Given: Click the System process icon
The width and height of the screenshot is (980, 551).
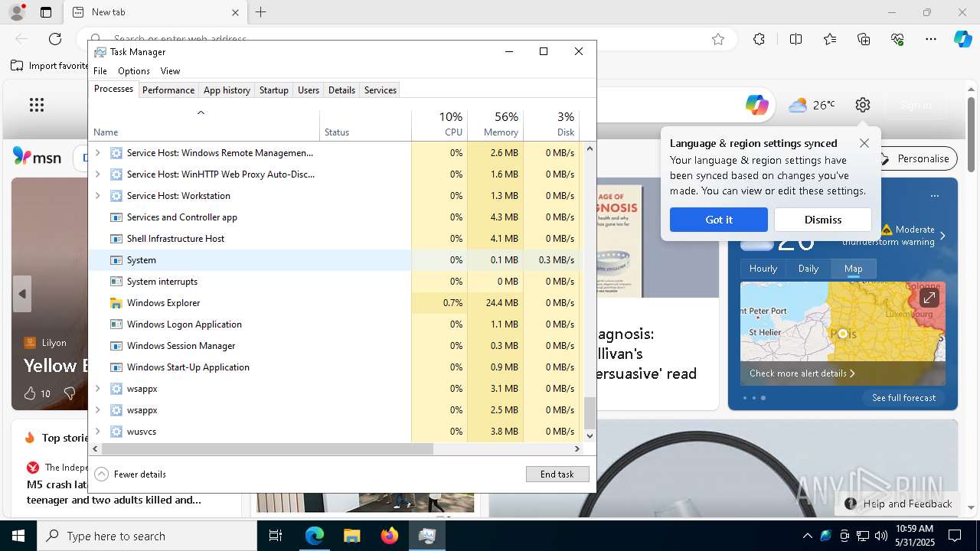Looking at the screenshot, I should [x=116, y=260].
